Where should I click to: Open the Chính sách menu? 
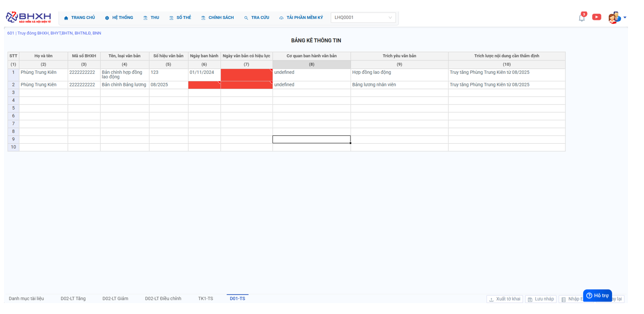tap(217, 17)
